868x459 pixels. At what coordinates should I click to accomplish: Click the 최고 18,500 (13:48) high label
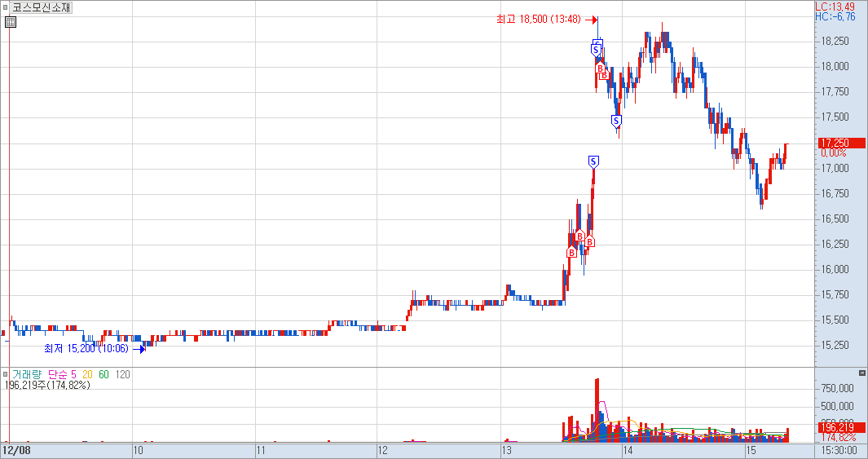539,20
